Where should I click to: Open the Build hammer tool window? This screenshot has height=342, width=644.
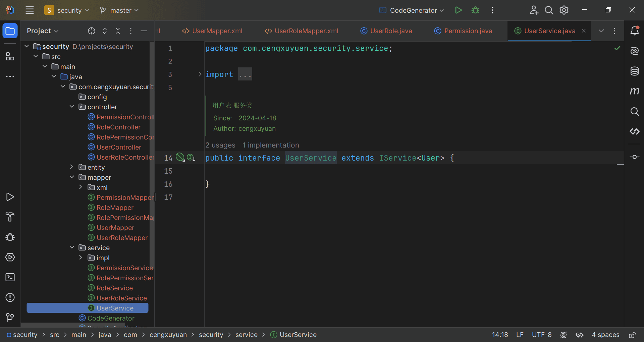click(x=10, y=217)
